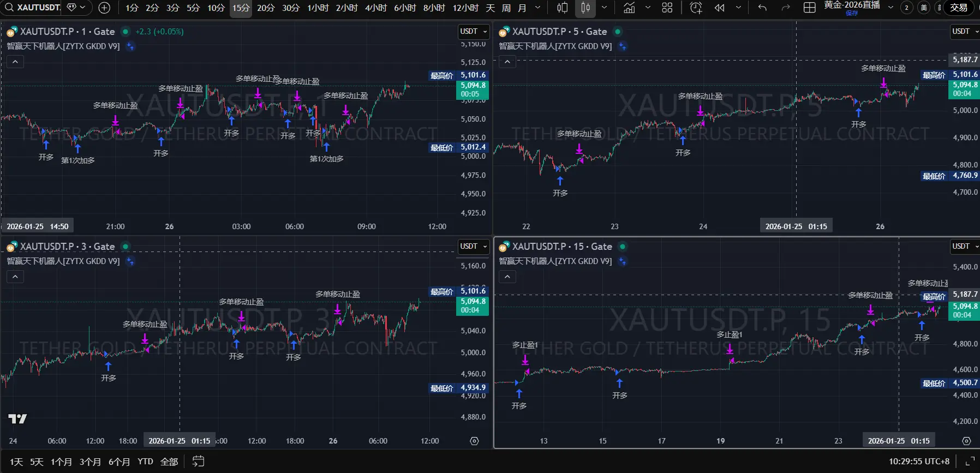Open chart settings gear on the 15-minute chart

[x=966, y=441]
